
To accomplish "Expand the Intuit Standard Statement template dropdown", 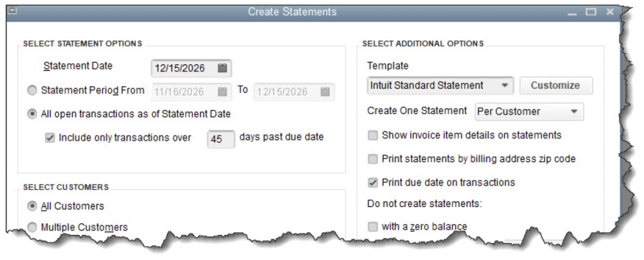I will [x=504, y=86].
